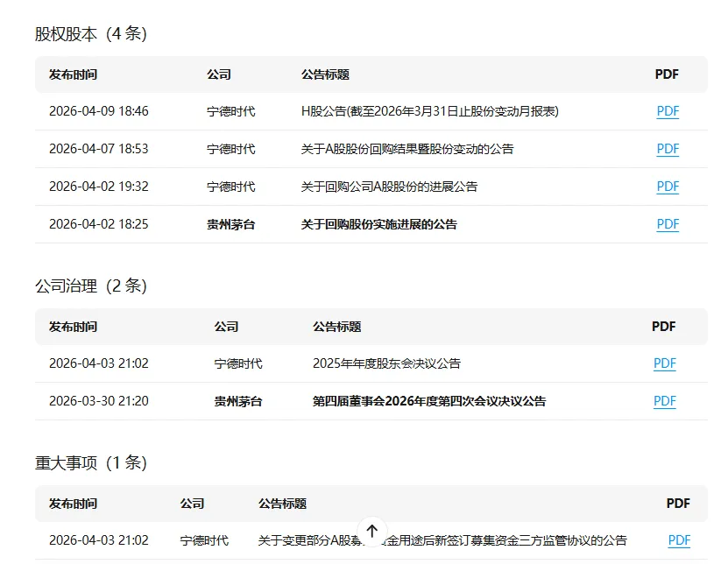Viewport: 728px width, 564px height.
Task: Open PDF for 关于A股股份回购结果暨股份变动的公告
Action: tap(668, 149)
